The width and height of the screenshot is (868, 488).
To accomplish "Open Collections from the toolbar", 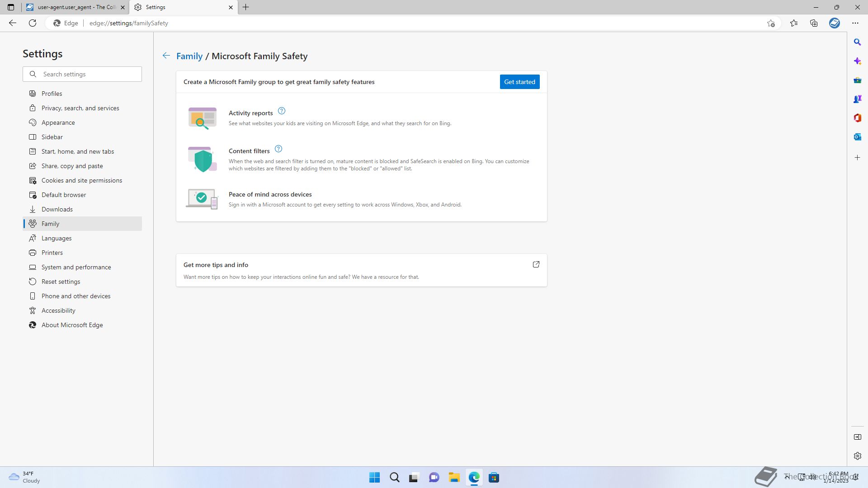I will tap(814, 23).
